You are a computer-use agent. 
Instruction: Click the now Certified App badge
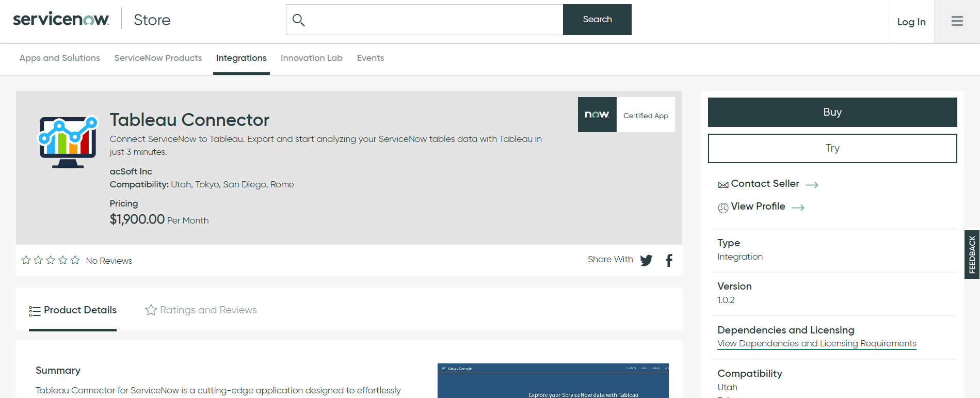point(626,115)
